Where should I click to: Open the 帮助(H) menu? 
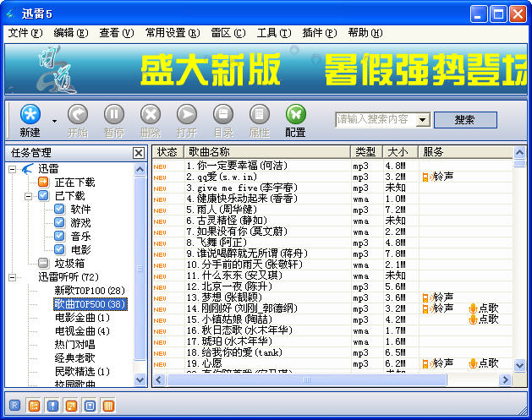pos(365,33)
